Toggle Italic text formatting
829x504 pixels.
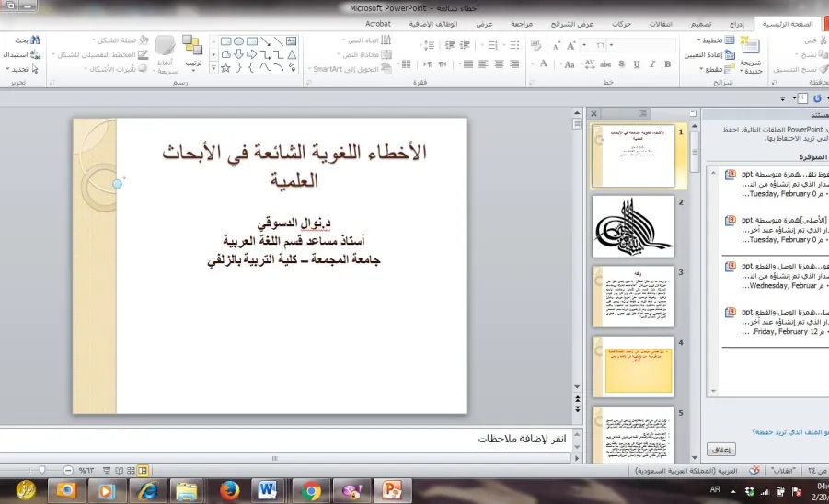point(652,64)
